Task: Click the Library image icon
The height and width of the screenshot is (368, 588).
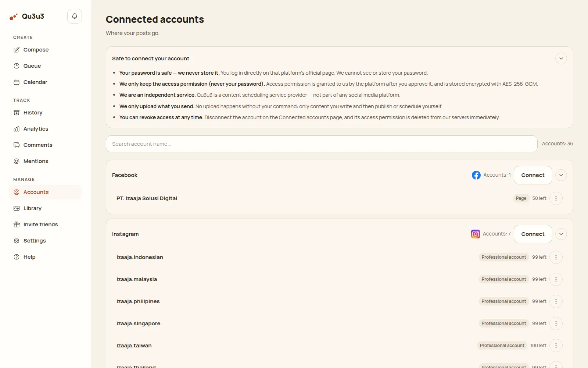Action: 17,208
